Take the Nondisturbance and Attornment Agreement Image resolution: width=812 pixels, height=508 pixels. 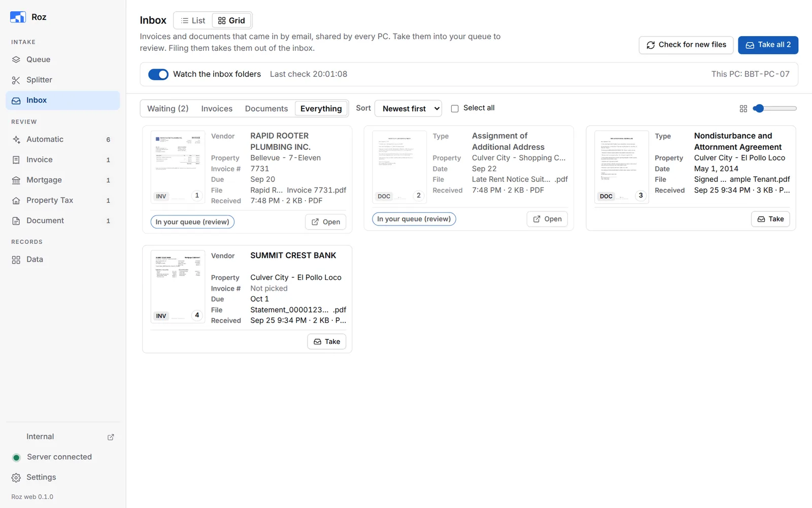point(770,219)
